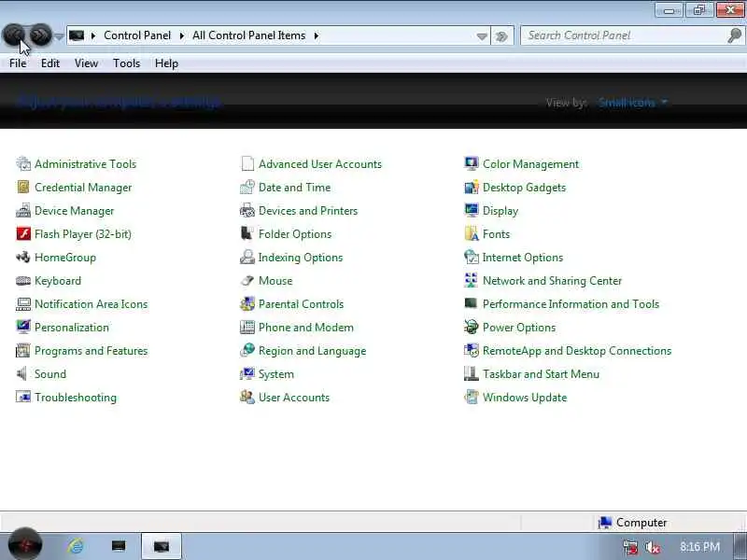This screenshot has height=560, width=747.
Task: Open Taskbar and Start Menu link
Action: 541,374
